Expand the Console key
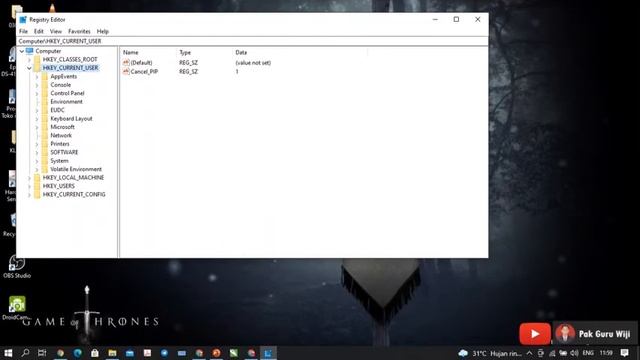The height and width of the screenshot is (360, 640). [37, 85]
